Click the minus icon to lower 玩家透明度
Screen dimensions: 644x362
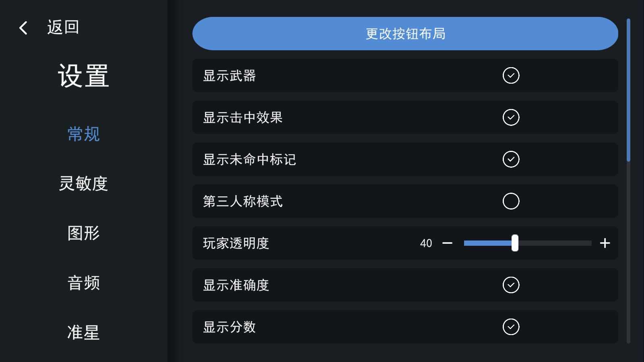448,243
